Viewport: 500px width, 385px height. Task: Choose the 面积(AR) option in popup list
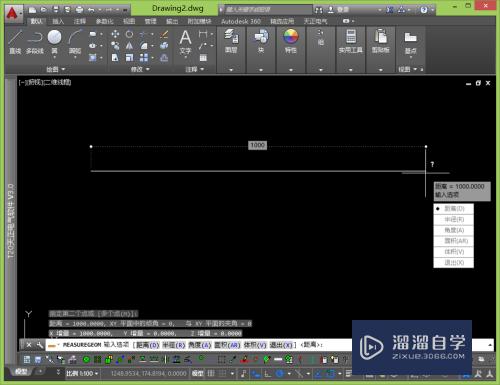point(453,241)
